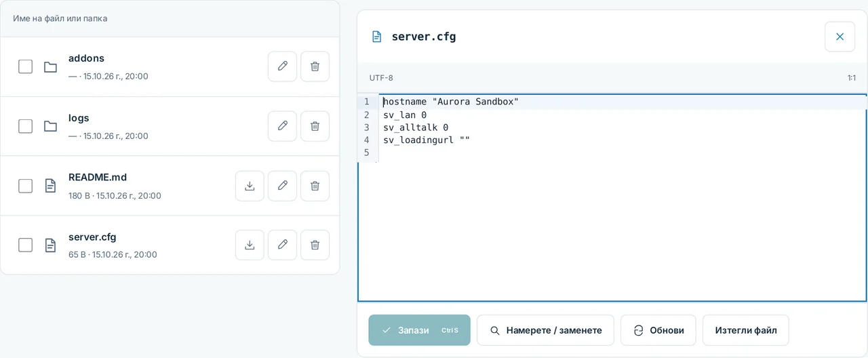Click the file icon in editor header
The width and height of the screenshot is (868, 358).
pos(377,37)
